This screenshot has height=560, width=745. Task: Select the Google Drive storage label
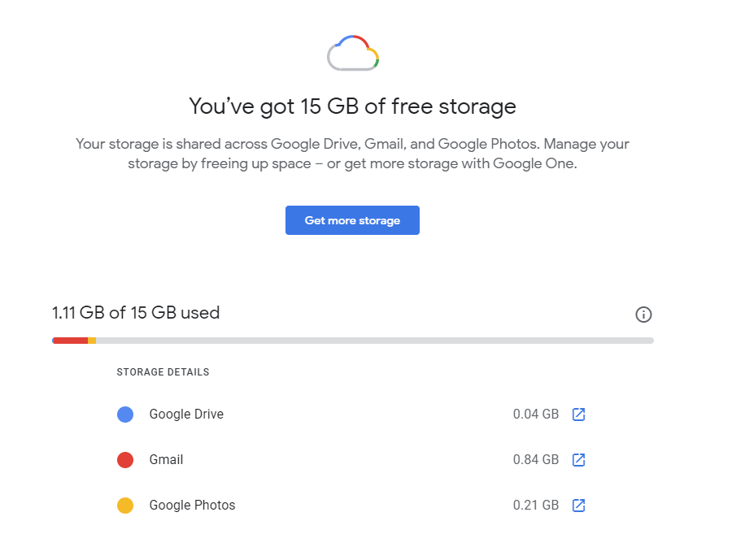(186, 415)
